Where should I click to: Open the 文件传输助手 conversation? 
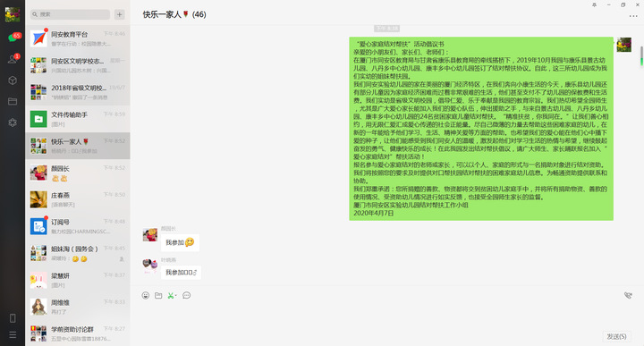[78, 119]
